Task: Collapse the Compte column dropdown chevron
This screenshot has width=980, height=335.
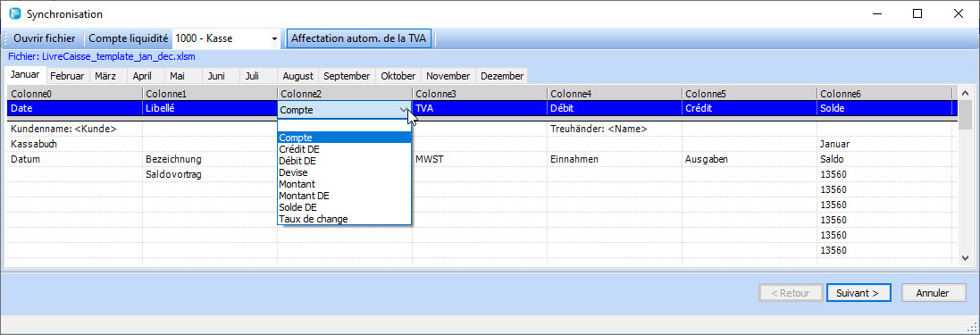Action: click(403, 110)
